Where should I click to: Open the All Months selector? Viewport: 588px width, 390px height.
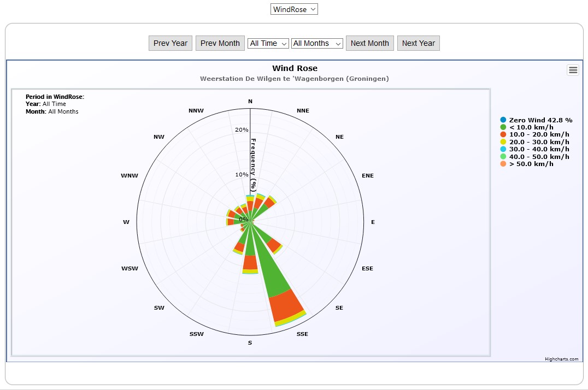(317, 43)
